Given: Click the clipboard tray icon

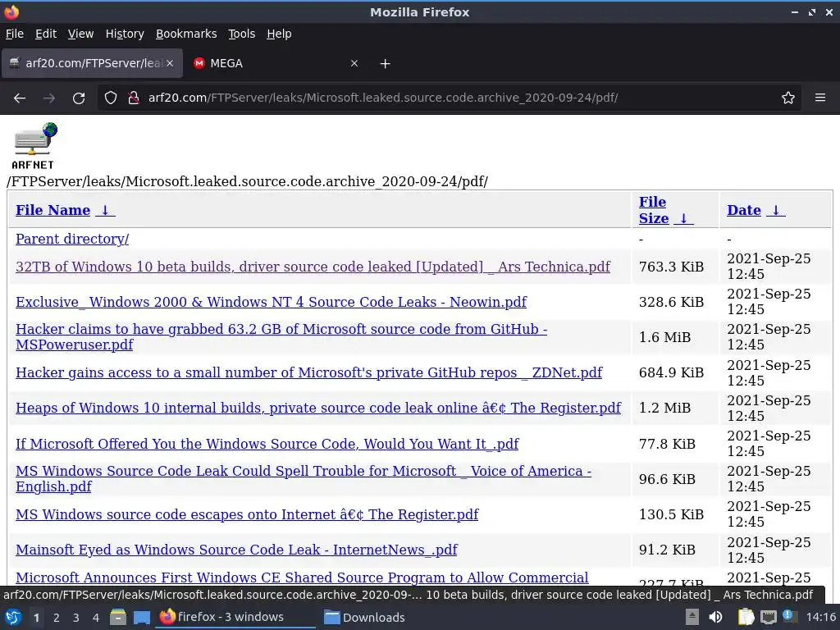Looking at the screenshot, I should [746, 617].
